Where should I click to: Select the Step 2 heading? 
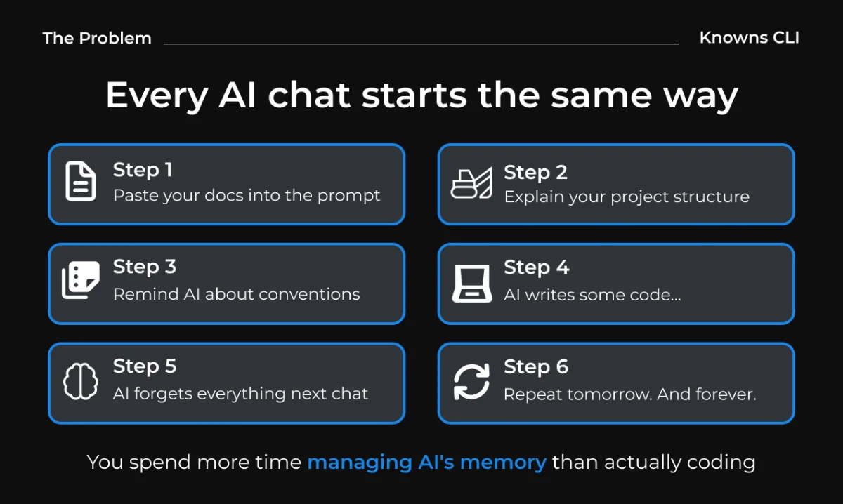click(535, 172)
